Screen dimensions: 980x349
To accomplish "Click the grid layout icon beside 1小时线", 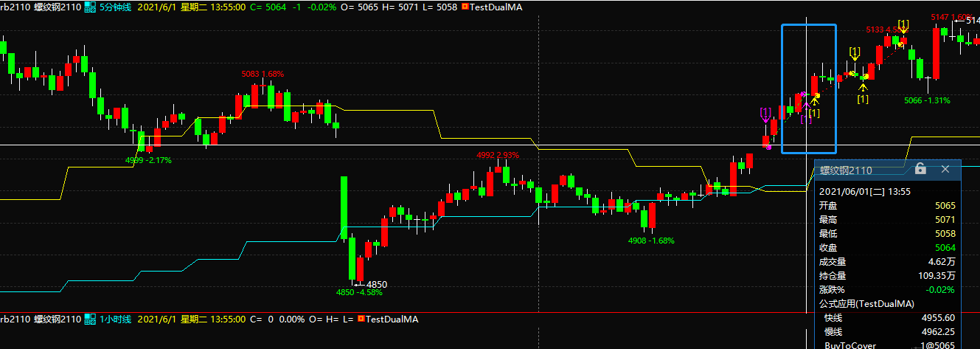I will coord(89,319).
